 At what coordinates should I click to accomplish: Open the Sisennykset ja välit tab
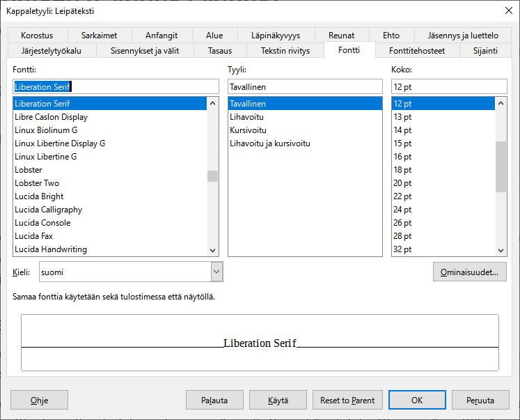pyautogui.click(x=145, y=51)
